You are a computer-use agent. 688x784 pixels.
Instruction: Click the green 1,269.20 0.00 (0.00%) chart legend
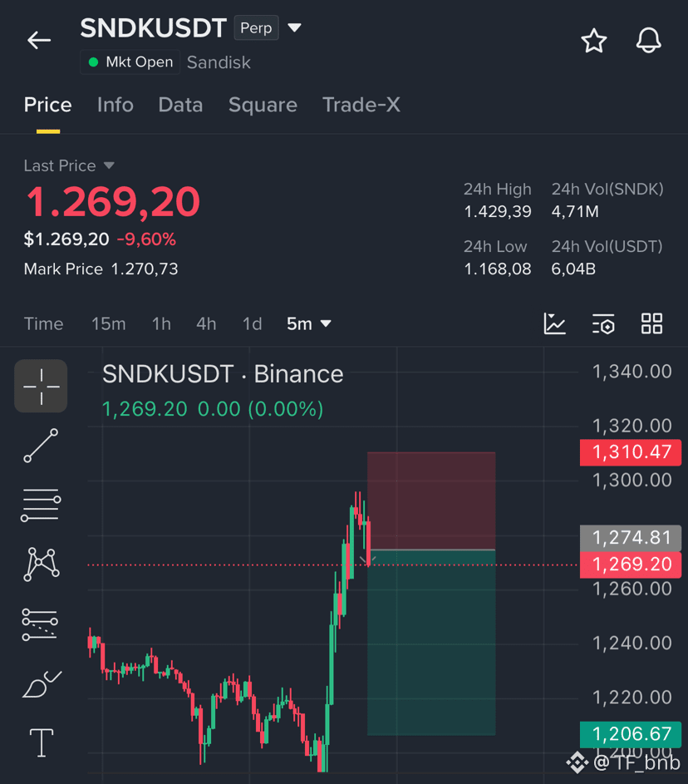213,409
